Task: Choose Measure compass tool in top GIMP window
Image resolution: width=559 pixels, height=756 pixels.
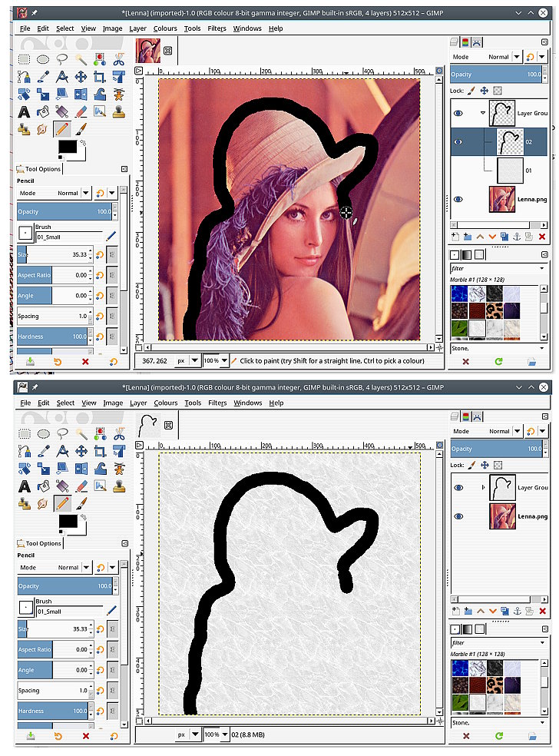Action: 61,77
